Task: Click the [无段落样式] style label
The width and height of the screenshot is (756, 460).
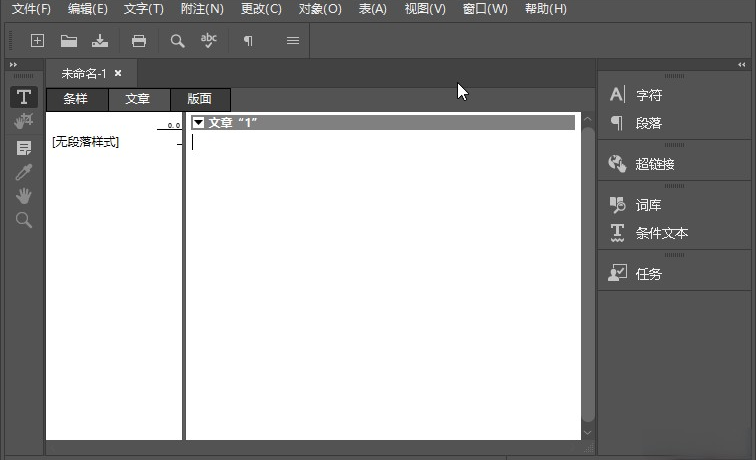Action: [85, 142]
